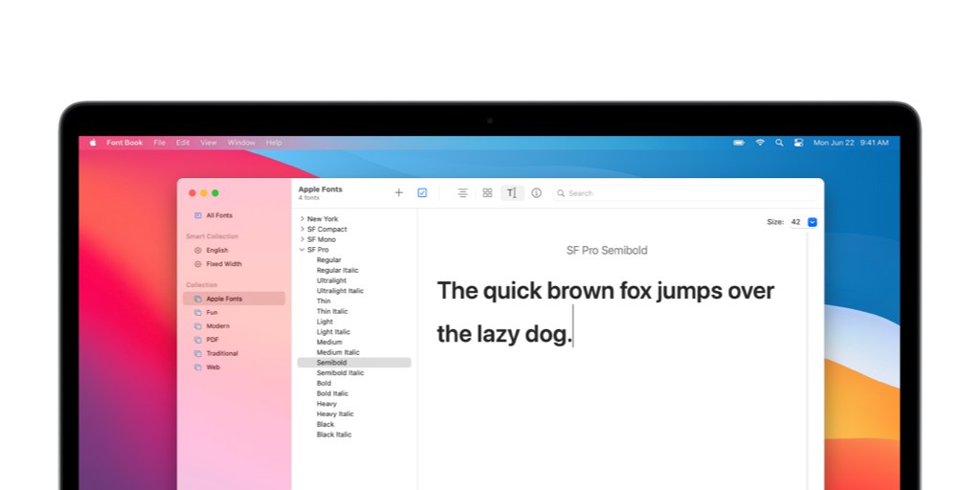980x490 pixels.
Task: Show font information with the info icon
Action: coord(536,193)
